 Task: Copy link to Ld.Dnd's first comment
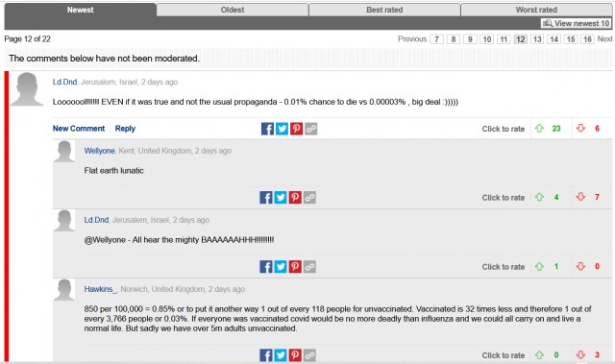(x=310, y=129)
